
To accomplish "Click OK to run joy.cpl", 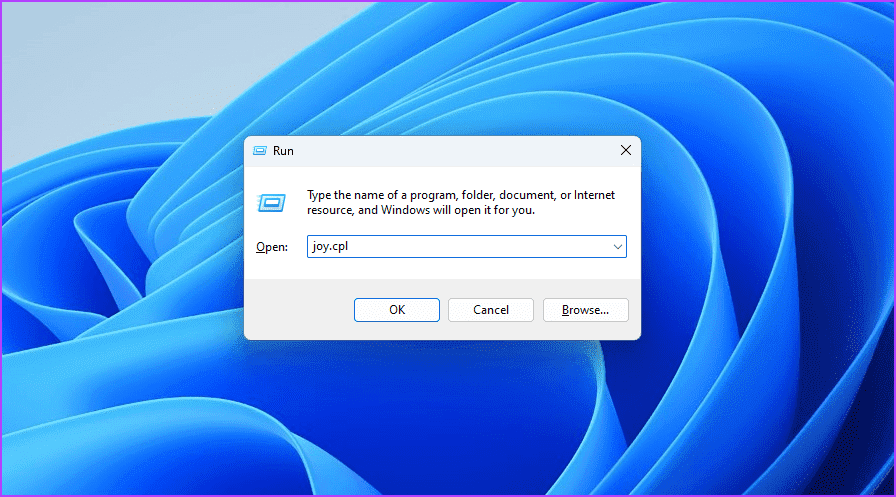I will tap(397, 310).
